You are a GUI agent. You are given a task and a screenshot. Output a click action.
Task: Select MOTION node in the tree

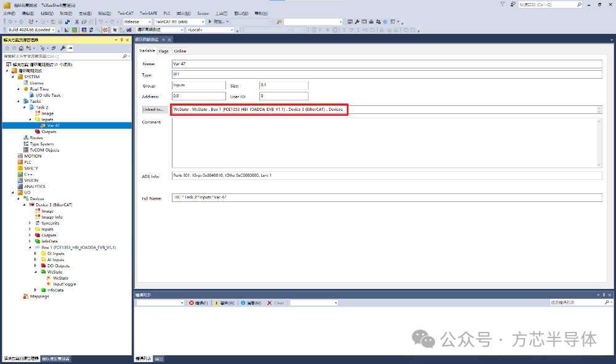point(33,156)
